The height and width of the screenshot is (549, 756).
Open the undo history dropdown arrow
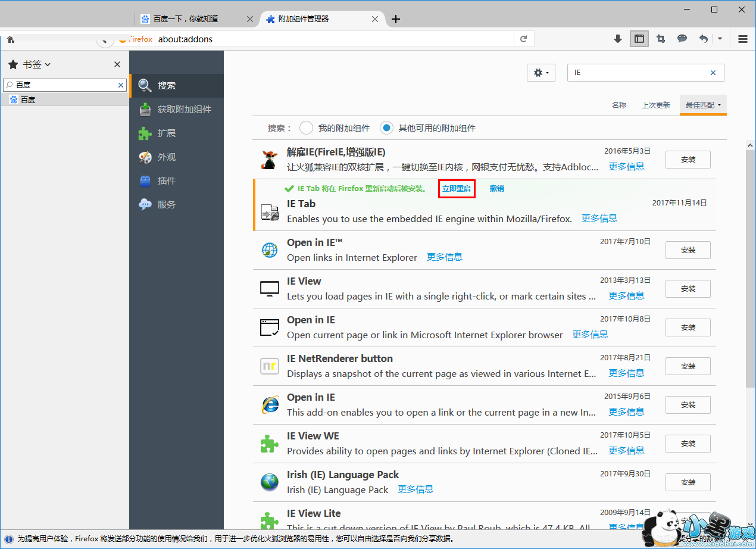(720, 39)
